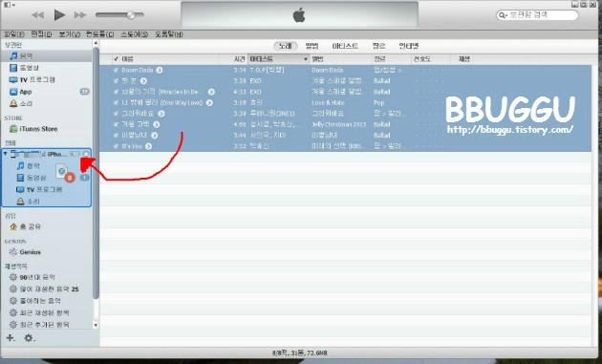Open the 편집(E) menu
This screenshot has width=602, height=364.
click(x=41, y=34)
